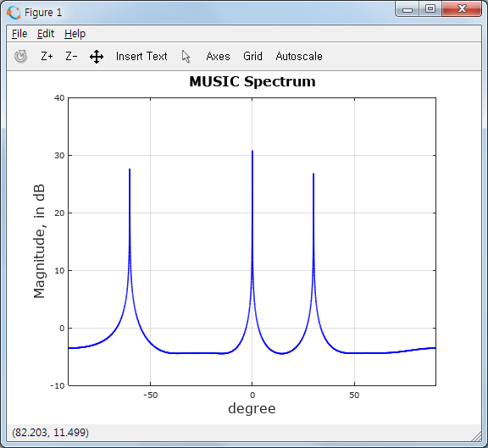Click the 'degree' x-axis label
Image resolution: width=488 pixels, height=448 pixels.
252,408
